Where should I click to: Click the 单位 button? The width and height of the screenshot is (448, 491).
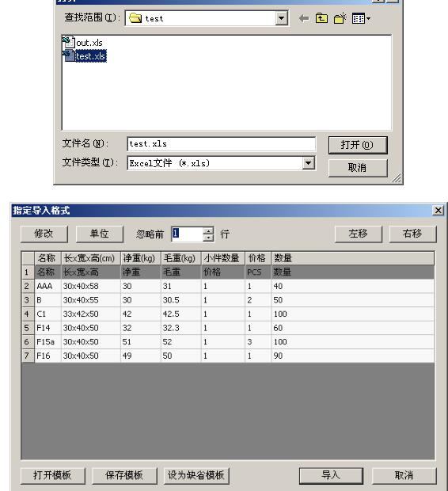[100, 234]
